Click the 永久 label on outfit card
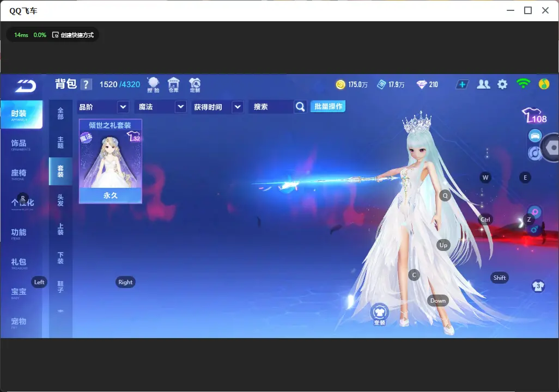 111,195
